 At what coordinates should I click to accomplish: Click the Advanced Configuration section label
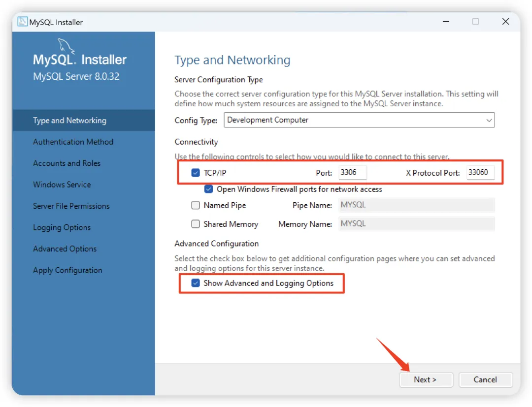click(x=216, y=243)
